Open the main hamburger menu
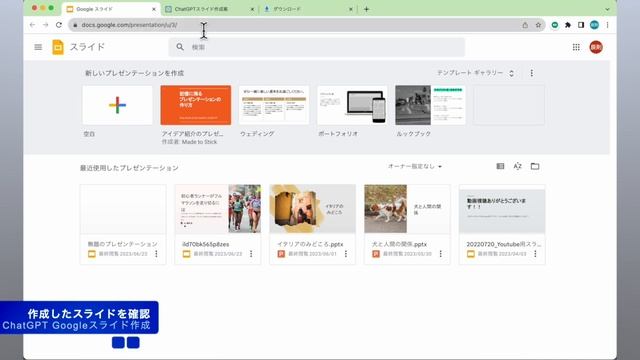Viewport: 640px width, 360px height. [x=38, y=47]
